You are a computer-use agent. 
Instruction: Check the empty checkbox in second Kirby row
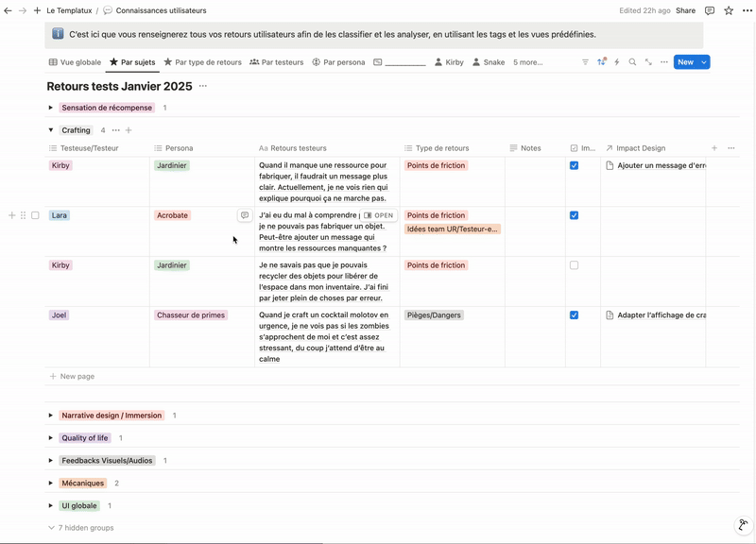click(x=574, y=265)
